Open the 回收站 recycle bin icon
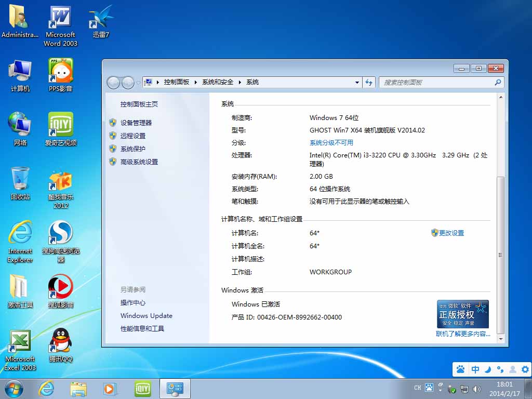This screenshot has height=399, width=532. pyautogui.click(x=20, y=180)
